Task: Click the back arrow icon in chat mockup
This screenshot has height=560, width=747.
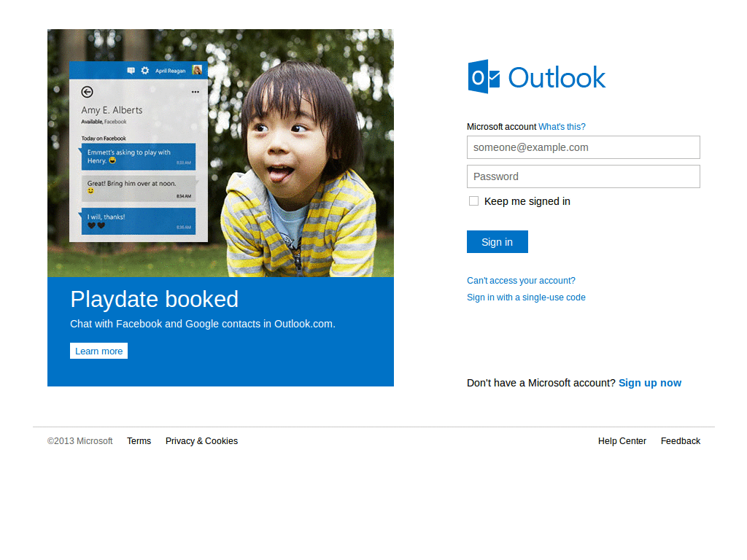Action: coord(88,92)
